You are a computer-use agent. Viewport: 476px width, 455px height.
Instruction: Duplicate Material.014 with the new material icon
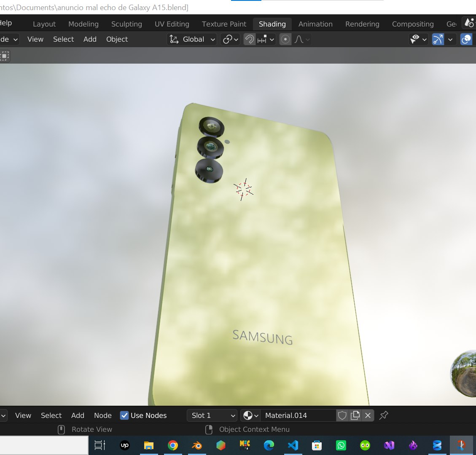pos(355,415)
